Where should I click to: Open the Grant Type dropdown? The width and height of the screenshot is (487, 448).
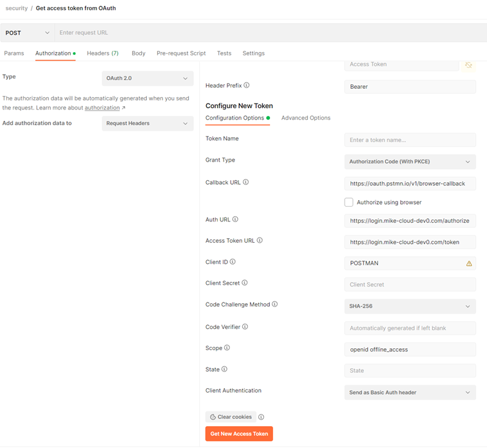tap(410, 162)
